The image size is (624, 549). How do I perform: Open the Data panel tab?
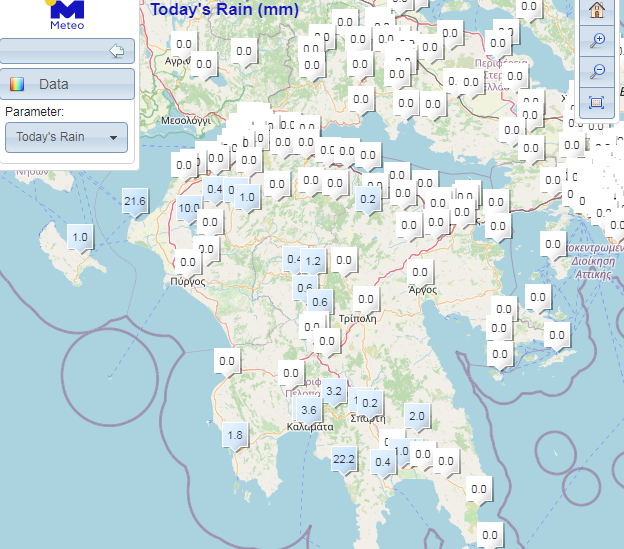(67, 85)
